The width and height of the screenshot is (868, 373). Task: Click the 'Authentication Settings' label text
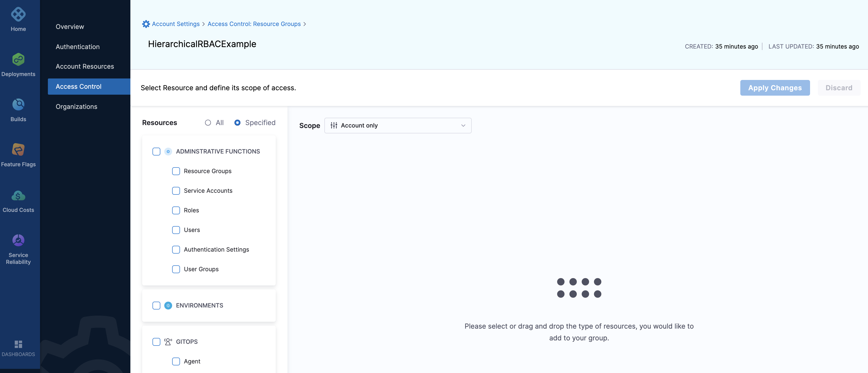click(216, 250)
